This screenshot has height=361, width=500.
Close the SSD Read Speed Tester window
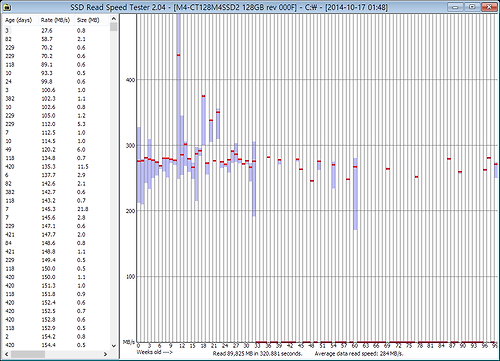pos(489,7)
